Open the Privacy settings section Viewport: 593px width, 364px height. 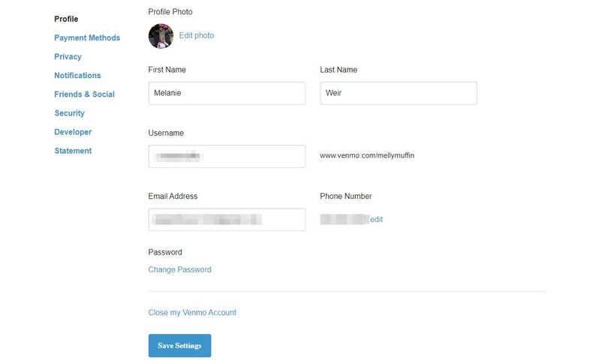click(68, 57)
